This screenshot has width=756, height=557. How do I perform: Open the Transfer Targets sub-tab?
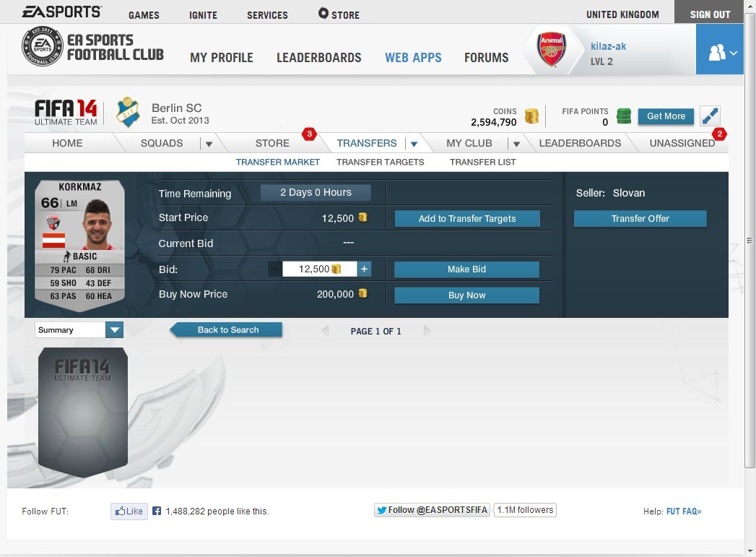pyautogui.click(x=381, y=162)
